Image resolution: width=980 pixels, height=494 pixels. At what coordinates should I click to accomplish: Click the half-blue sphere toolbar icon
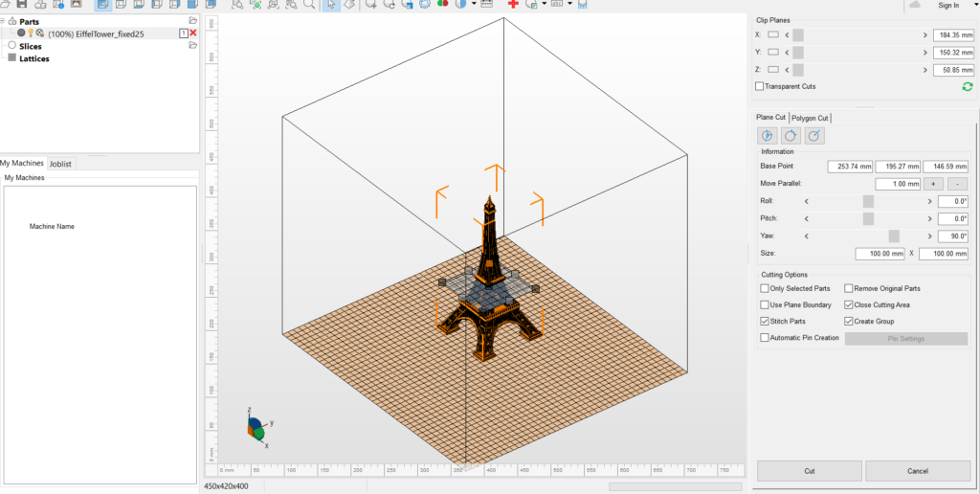pyautogui.click(x=461, y=4)
